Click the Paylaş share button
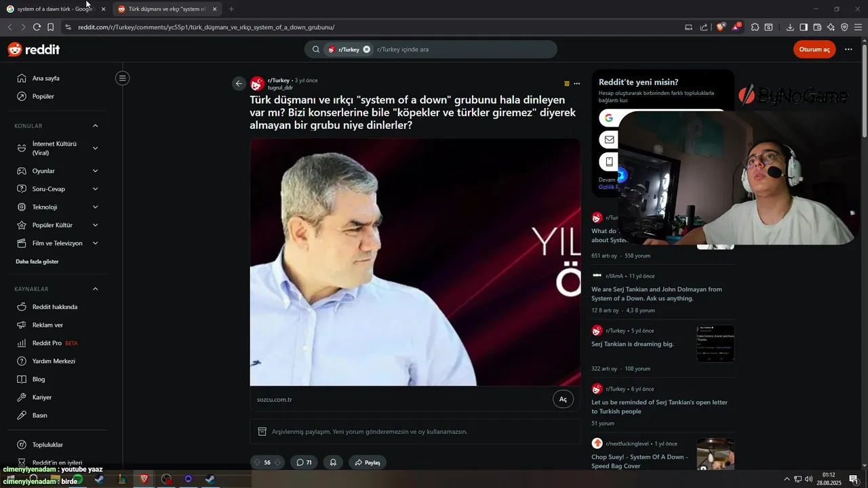The image size is (868, 488). 367,462
